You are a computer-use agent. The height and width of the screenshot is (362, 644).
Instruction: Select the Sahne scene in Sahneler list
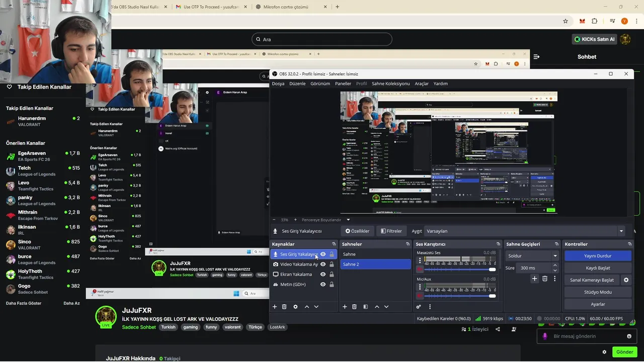[375, 254]
